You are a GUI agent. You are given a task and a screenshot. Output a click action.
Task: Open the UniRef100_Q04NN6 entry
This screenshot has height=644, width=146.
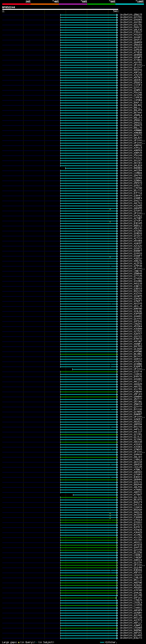click(131, 364)
